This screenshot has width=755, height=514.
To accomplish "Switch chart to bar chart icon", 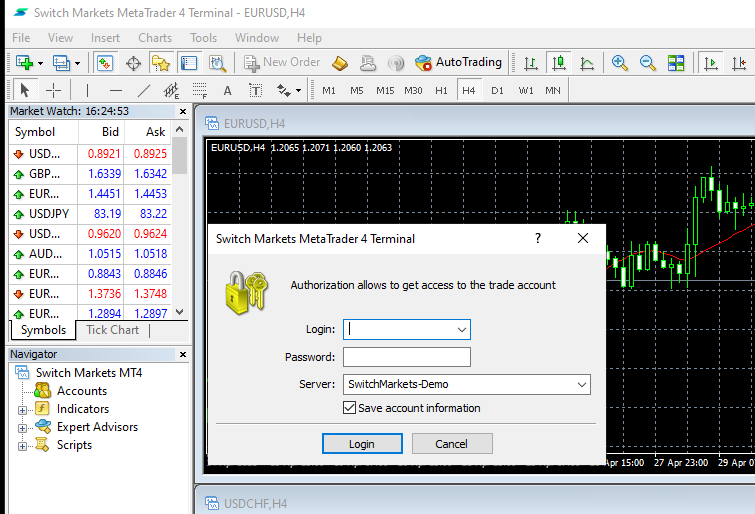I will pos(531,63).
